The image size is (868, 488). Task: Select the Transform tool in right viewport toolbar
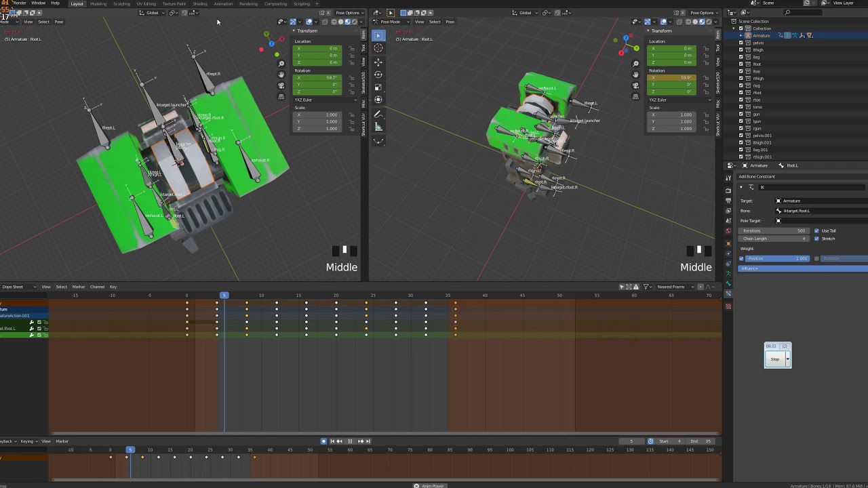pyautogui.click(x=378, y=100)
